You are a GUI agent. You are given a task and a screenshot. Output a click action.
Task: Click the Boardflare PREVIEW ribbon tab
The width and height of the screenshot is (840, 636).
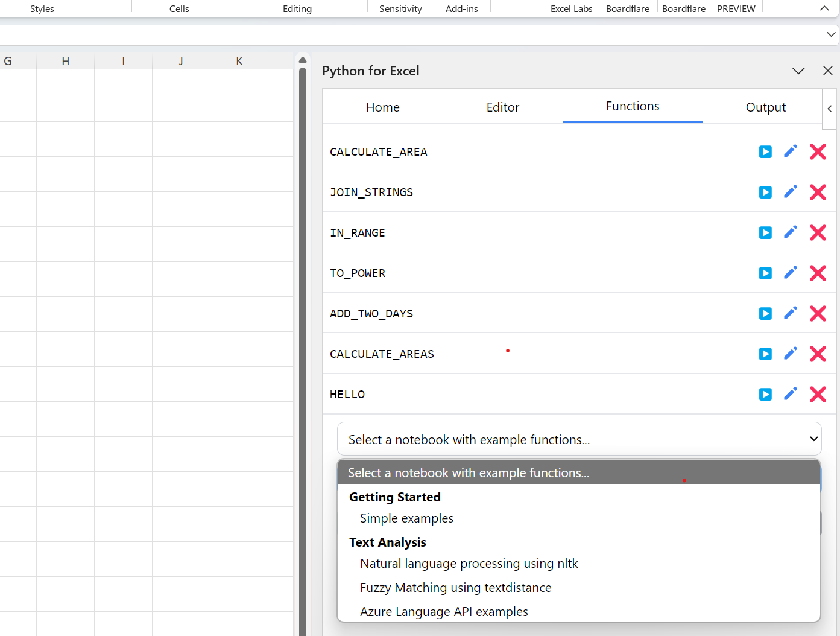(x=710, y=8)
